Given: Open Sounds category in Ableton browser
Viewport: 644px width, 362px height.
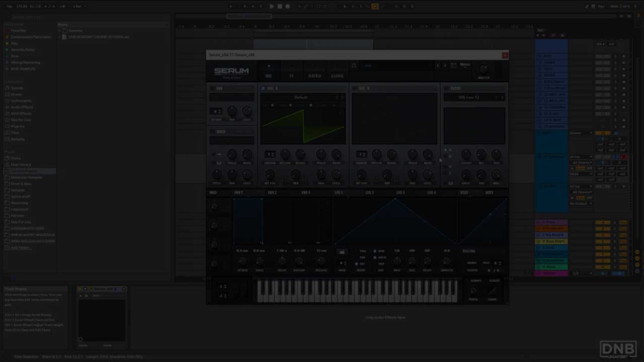Looking at the screenshot, I should click(17, 88).
